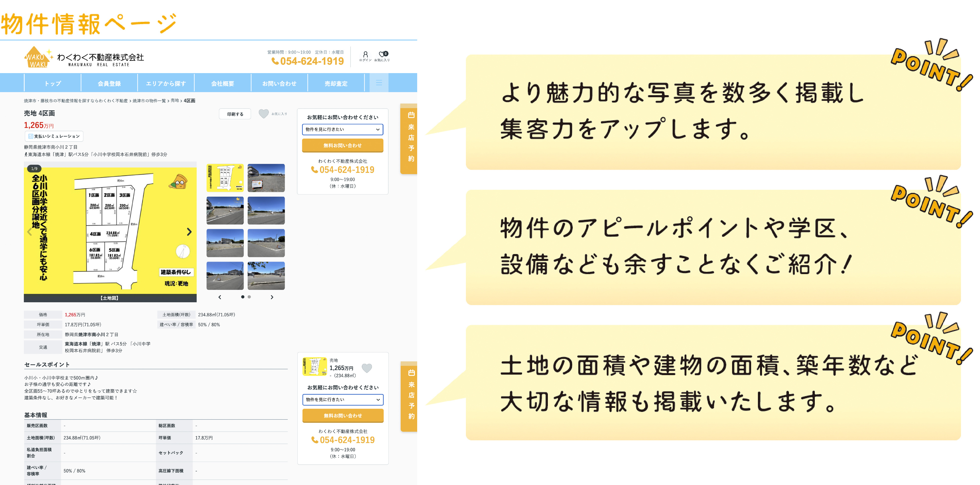Select the sign photo thumbnail
This screenshot has height=485, width=980.
click(x=266, y=178)
